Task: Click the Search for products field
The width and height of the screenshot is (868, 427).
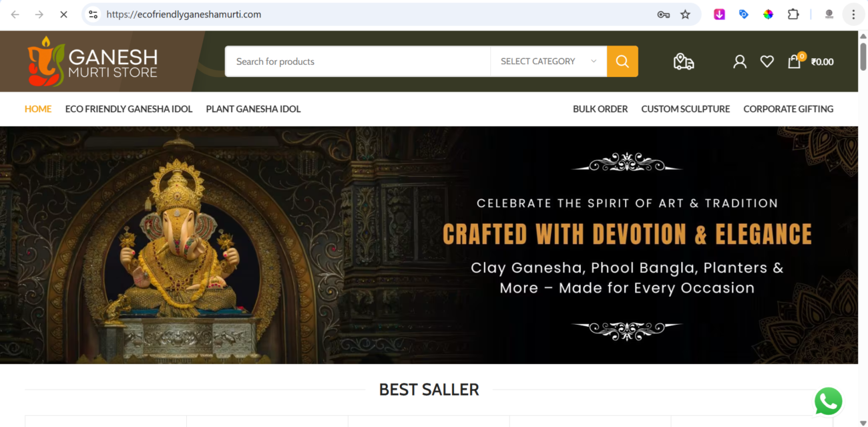Action: [358, 61]
